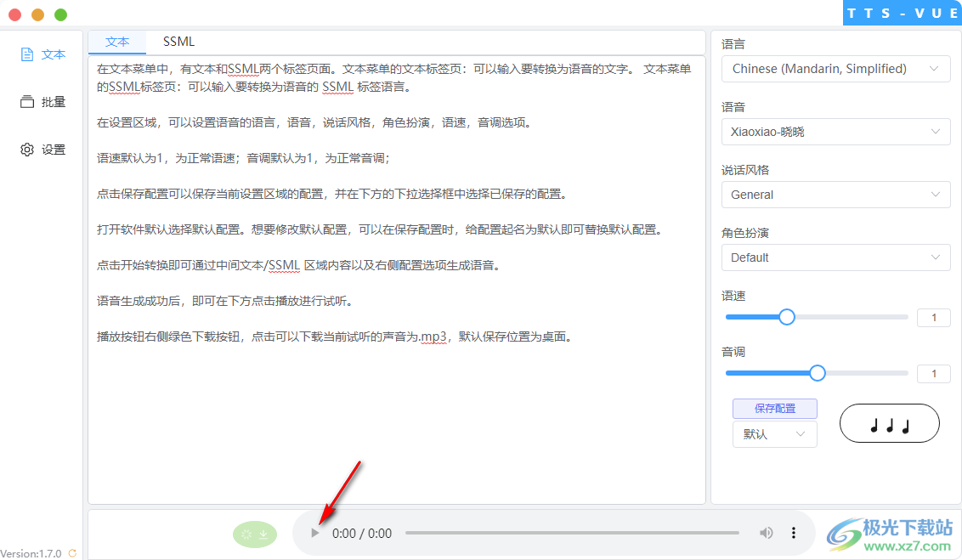Image resolution: width=962 pixels, height=560 pixels.
Task: Open the player's three-dot options menu
Action: (793, 533)
